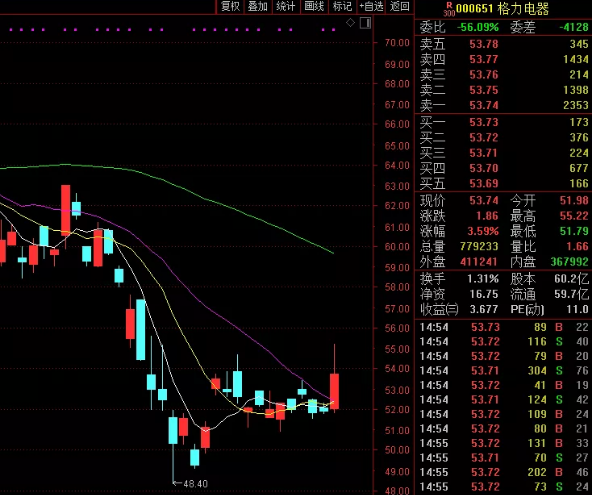The height and width of the screenshot is (495, 592).
Task: Click the latest red candlestick on chart
Action: point(334,391)
